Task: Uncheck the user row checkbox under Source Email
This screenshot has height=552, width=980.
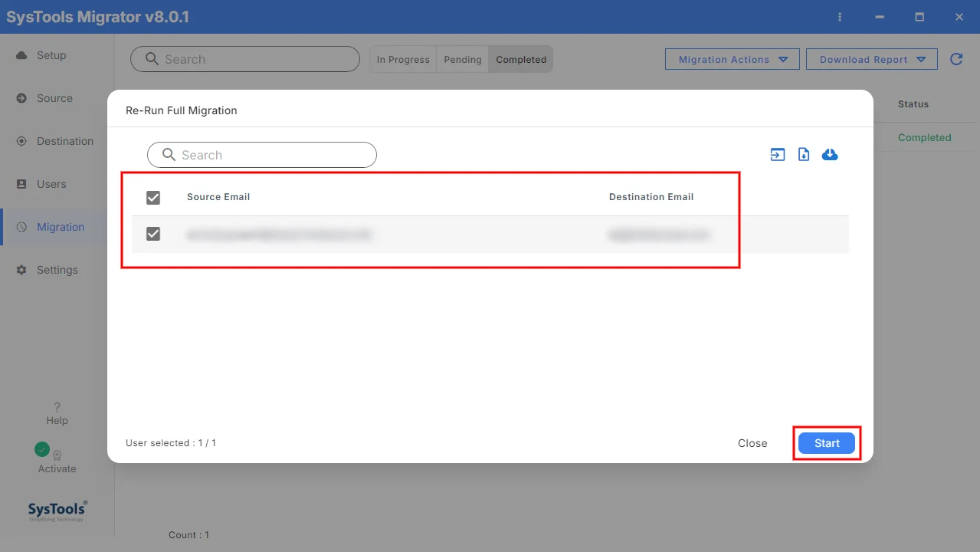Action: coord(153,234)
